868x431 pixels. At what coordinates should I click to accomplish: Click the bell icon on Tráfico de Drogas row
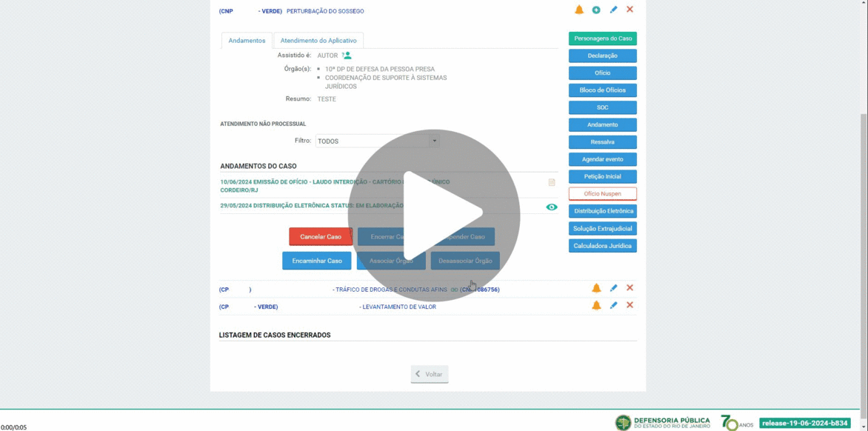[596, 288]
